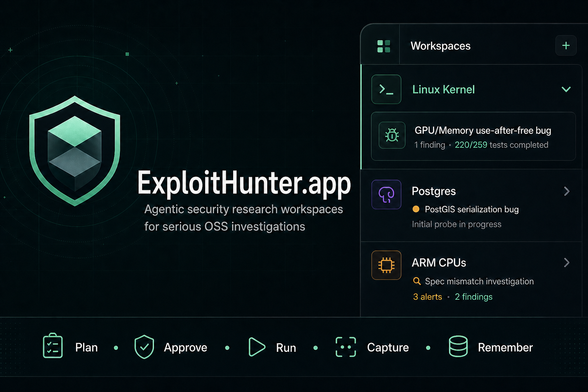Open Spec mismatch investigation entry
588x392 pixels.
(x=479, y=281)
